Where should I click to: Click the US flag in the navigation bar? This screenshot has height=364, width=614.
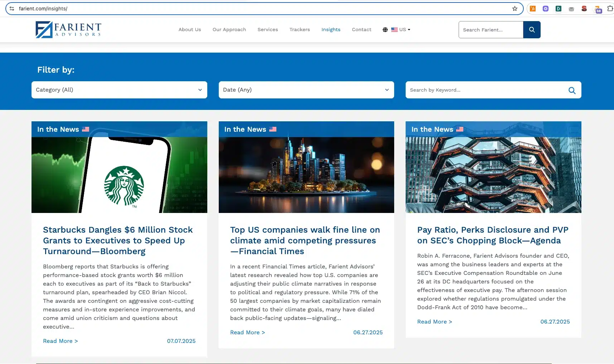point(395,30)
